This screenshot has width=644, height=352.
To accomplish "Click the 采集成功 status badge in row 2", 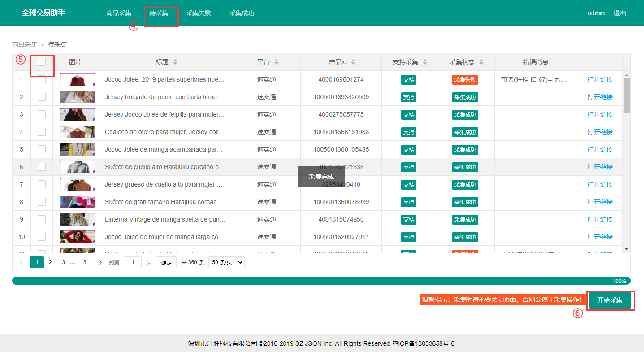I will point(465,97).
